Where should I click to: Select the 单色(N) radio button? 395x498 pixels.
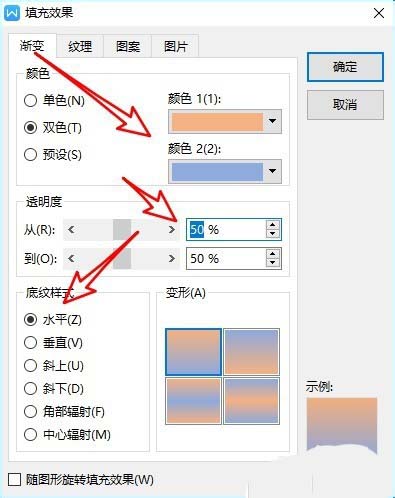click(30, 100)
